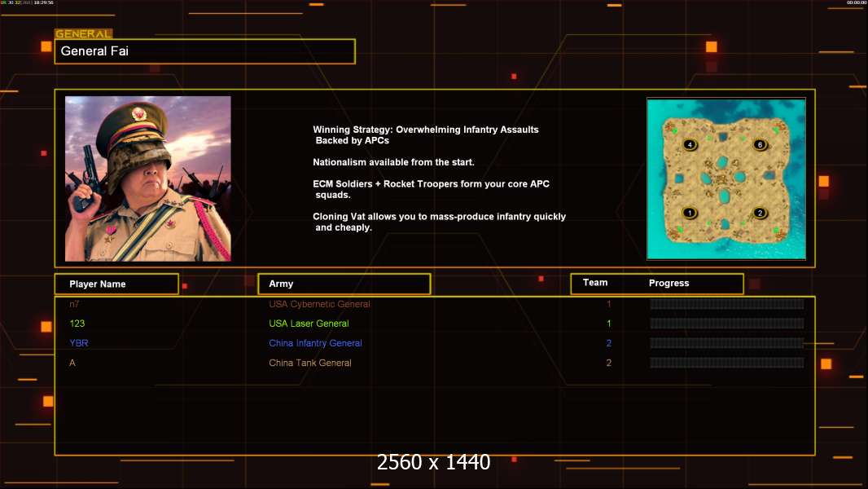Click 'Nationalism available from the start' text
Image resolution: width=868 pixels, height=489 pixels.
393,162
